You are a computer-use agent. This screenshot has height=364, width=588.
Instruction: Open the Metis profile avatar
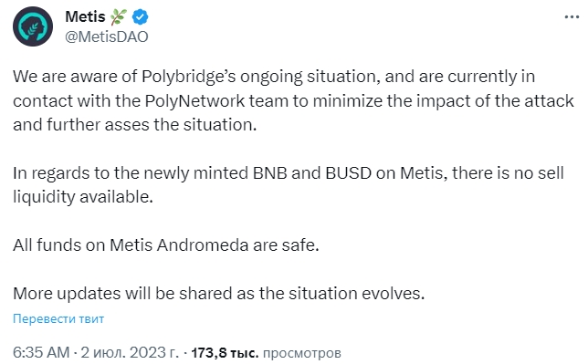pyautogui.click(x=33, y=26)
